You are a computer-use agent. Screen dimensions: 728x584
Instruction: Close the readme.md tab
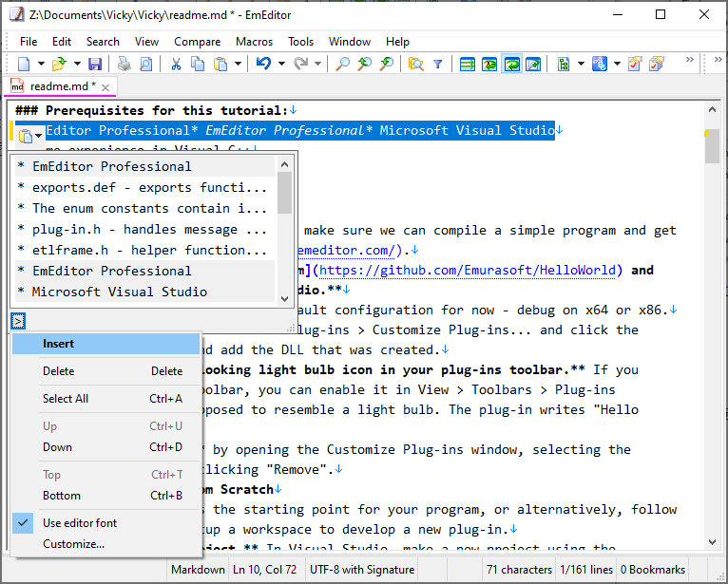pos(105,87)
